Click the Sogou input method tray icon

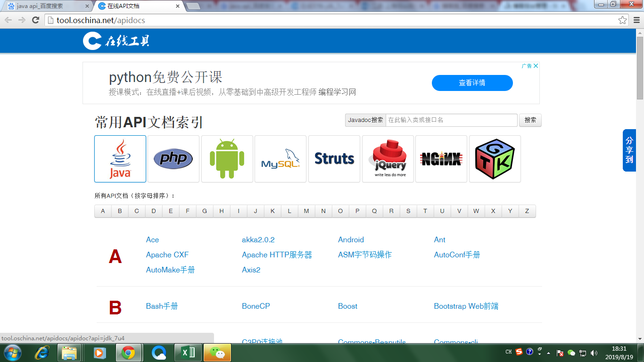pyautogui.click(x=519, y=352)
